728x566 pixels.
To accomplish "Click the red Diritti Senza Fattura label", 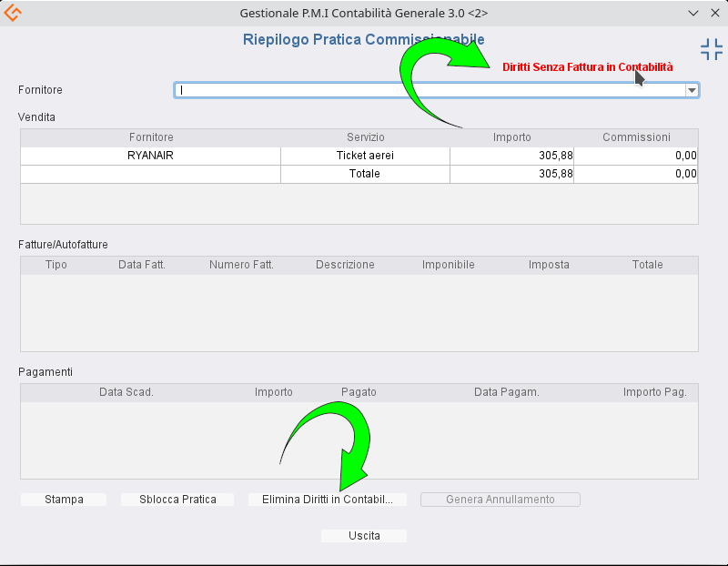I will (x=587, y=67).
